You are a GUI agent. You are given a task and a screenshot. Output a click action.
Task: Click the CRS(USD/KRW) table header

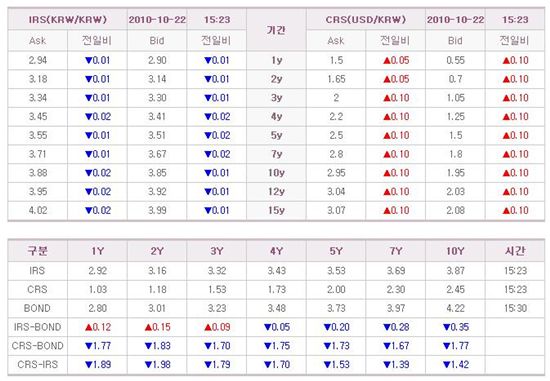click(x=365, y=20)
